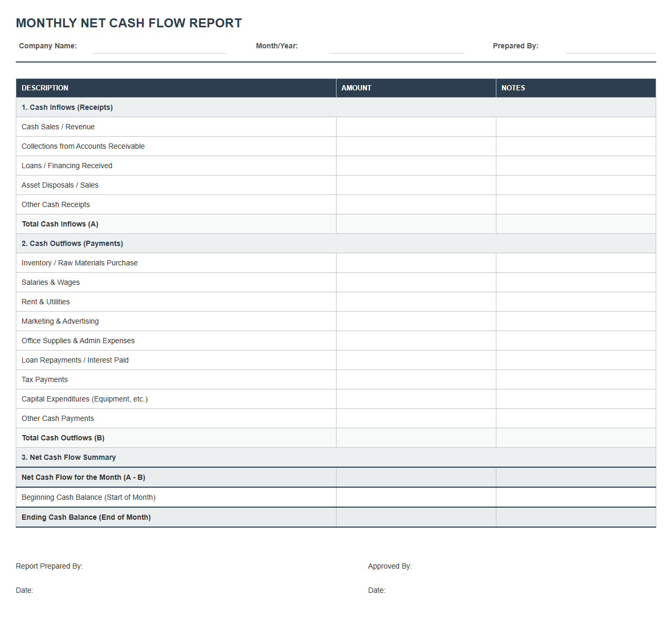Click the Prepared By input line
Screen dimensions: 672x618
pos(611,47)
